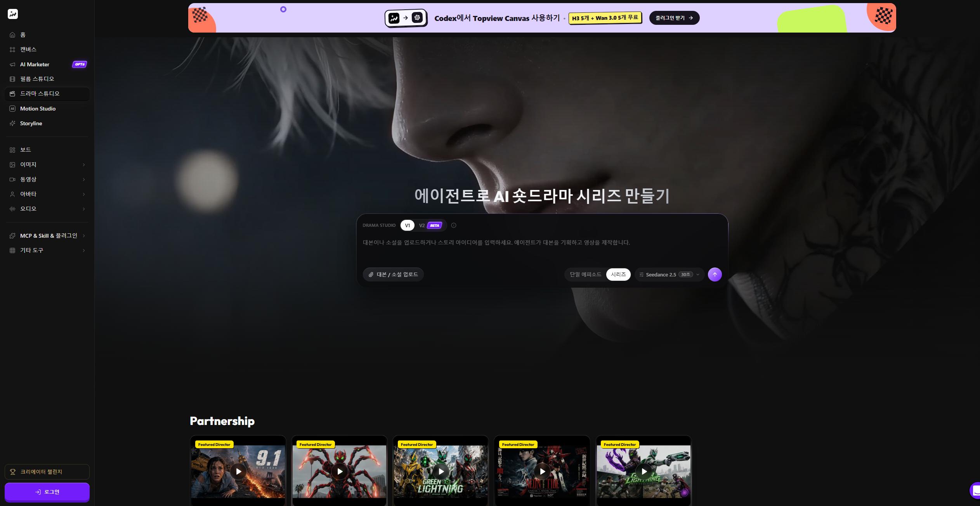Click the MCP plugin icon
The image size is (980, 506).
pyautogui.click(x=12, y=236)
